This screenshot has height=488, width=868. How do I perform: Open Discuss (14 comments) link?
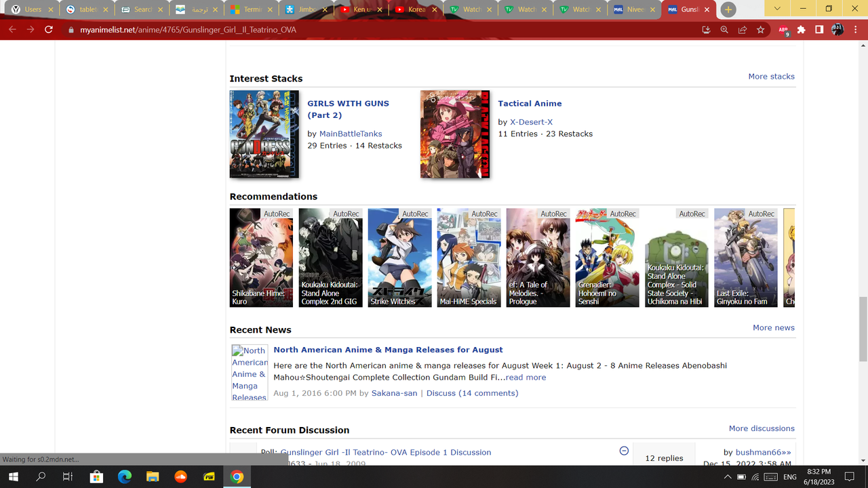[471, 393]
